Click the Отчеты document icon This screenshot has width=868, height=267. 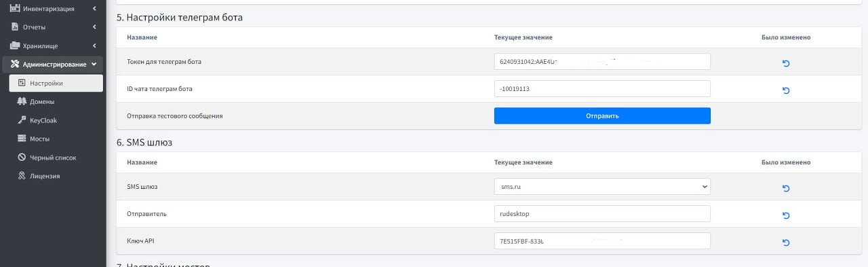(x=15, y=27)
